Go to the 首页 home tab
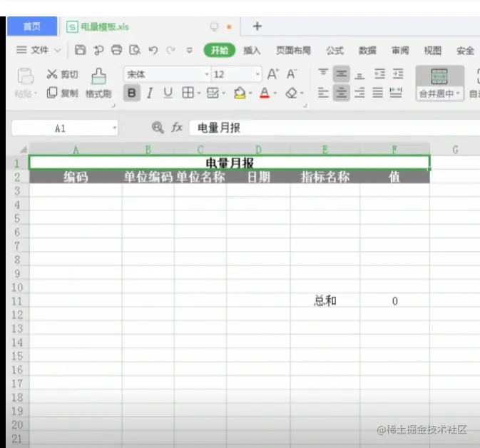This screenshot has width=480, height=448. pyautogui.click(x=32, y=26)
